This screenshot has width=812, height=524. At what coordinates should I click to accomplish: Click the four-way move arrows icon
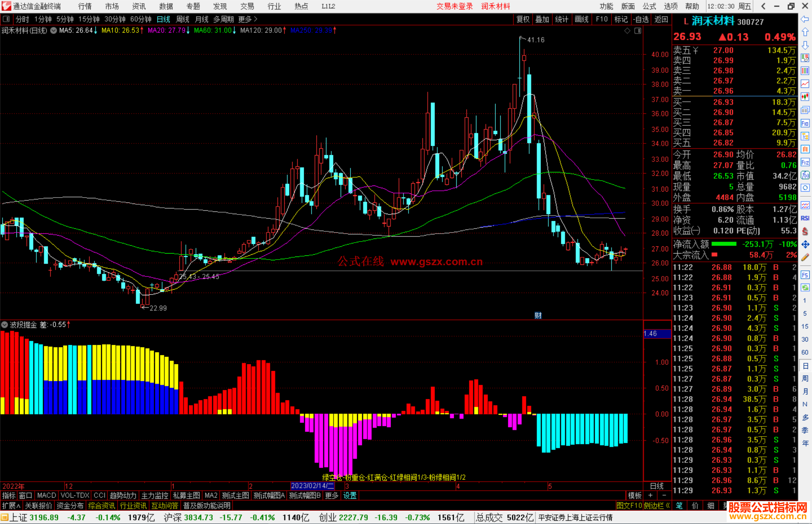[805, 245]
